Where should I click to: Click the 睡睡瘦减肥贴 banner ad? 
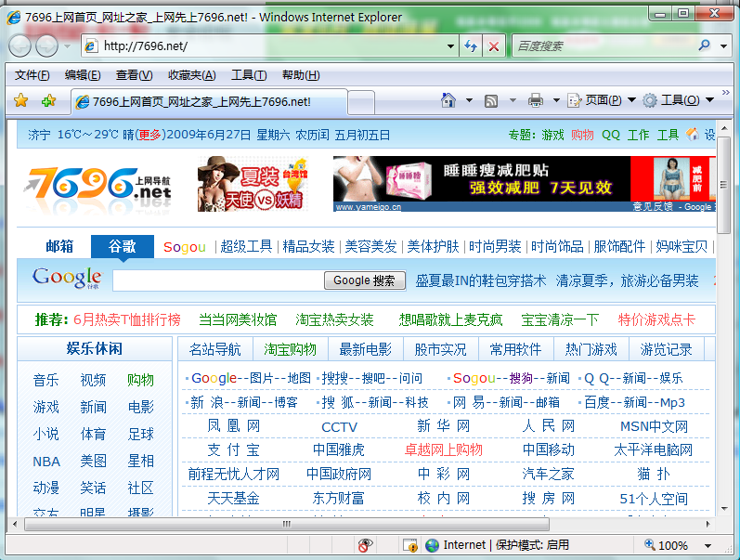pos(524,184)
